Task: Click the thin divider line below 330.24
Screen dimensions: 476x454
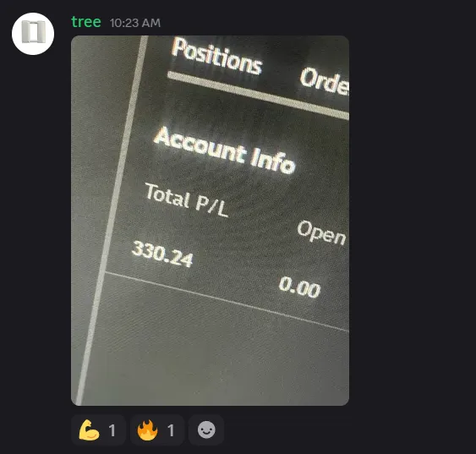Action: click(x=227, y=301)
